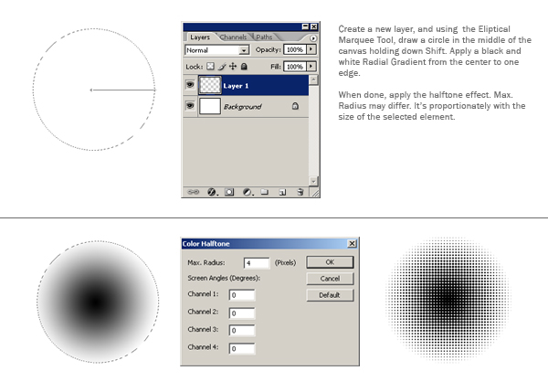Viewport: 548px width, 392px height.
Task: Select the Layer 1 name
Action: tap(236, 86)
